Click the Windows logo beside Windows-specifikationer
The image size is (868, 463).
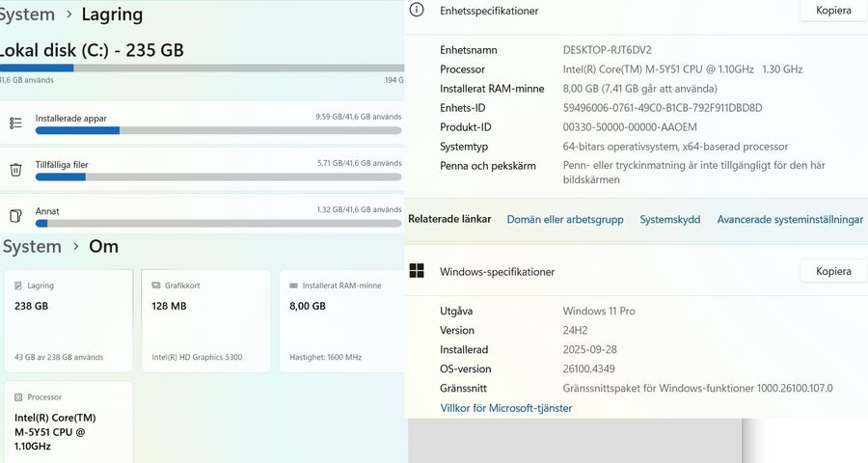(417, 271)
